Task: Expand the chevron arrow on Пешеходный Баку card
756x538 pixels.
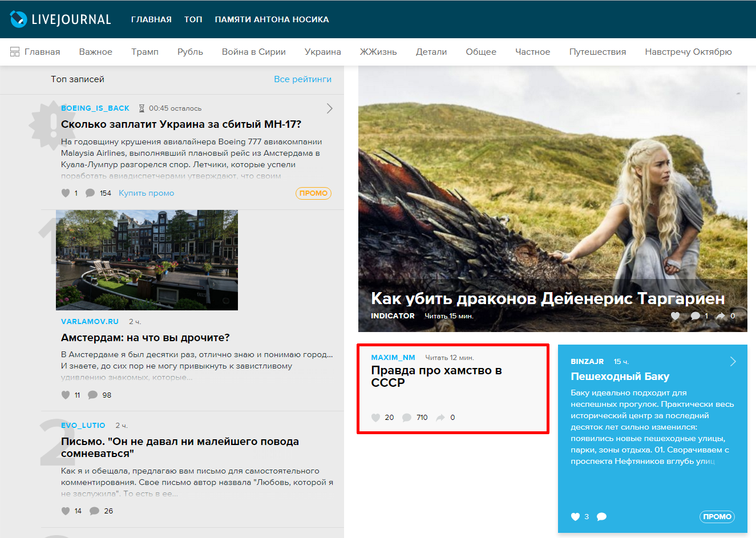Action: pyautogui.click(x=733, y=362)
